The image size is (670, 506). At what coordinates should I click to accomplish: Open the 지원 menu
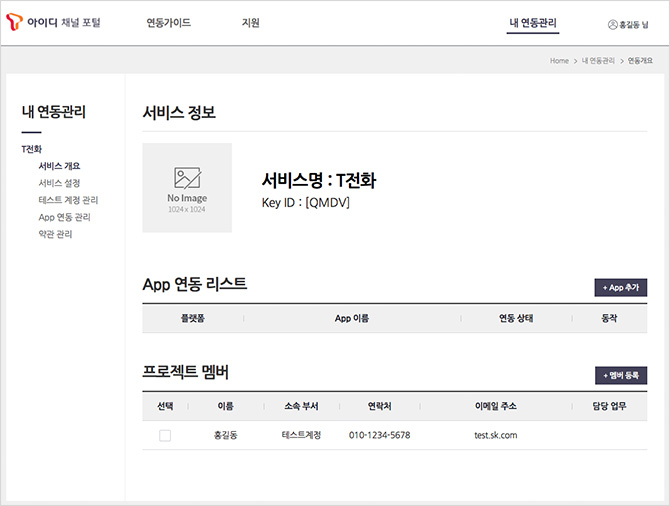250,22
